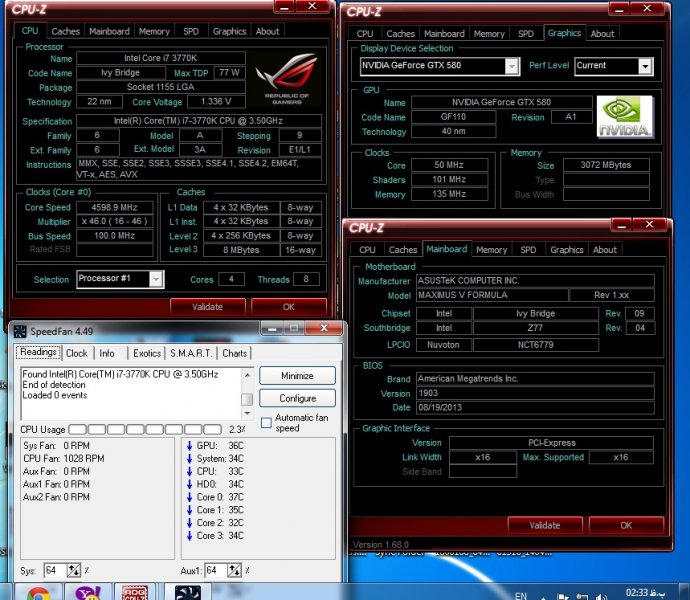Click the taskbar clock showing 02:33
The width and height of the screenshot is (690, 600).
[x=645, y=593]
